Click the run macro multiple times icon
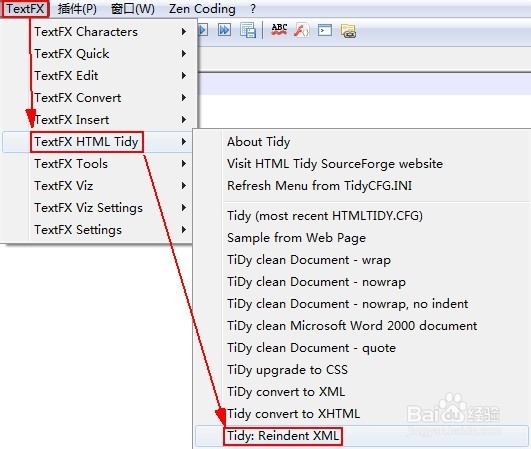The height and width of the screenshot is (449, 531). pos(225,30)
